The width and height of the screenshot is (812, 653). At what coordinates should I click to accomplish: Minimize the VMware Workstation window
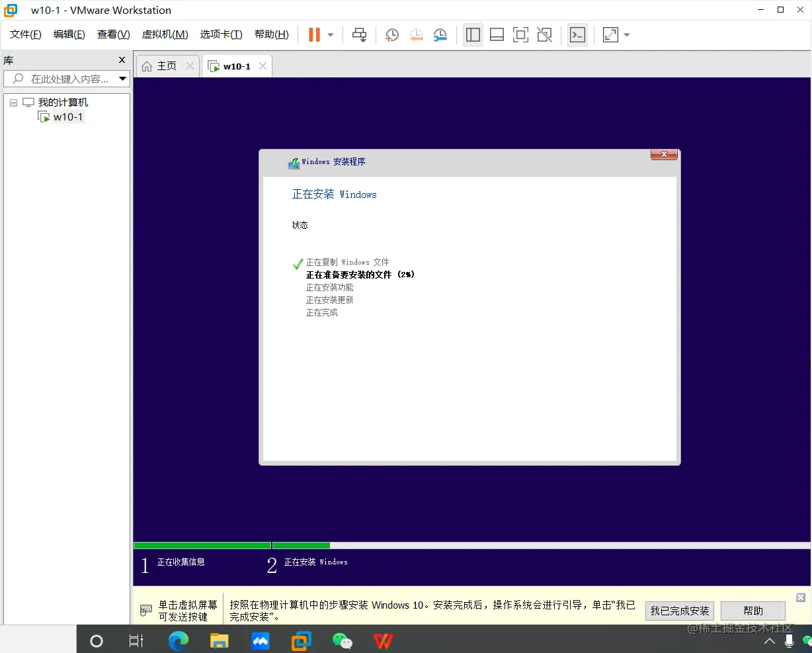click(762, 10)
